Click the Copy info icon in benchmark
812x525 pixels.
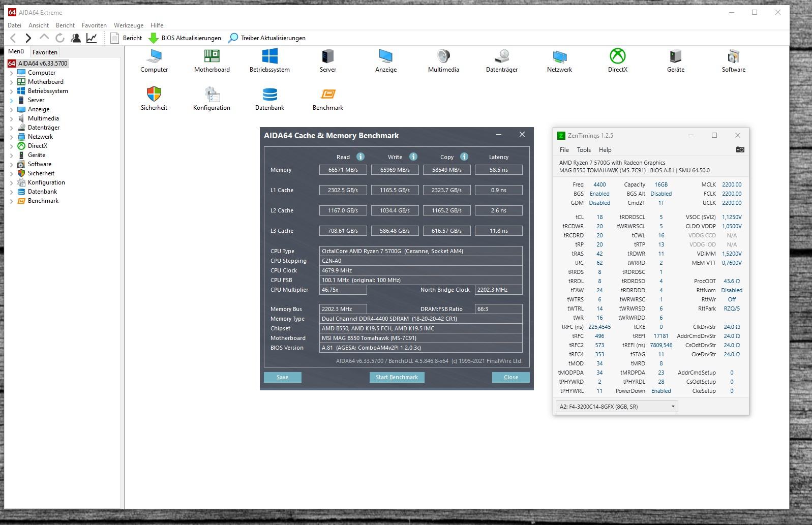tap(464, 157)
